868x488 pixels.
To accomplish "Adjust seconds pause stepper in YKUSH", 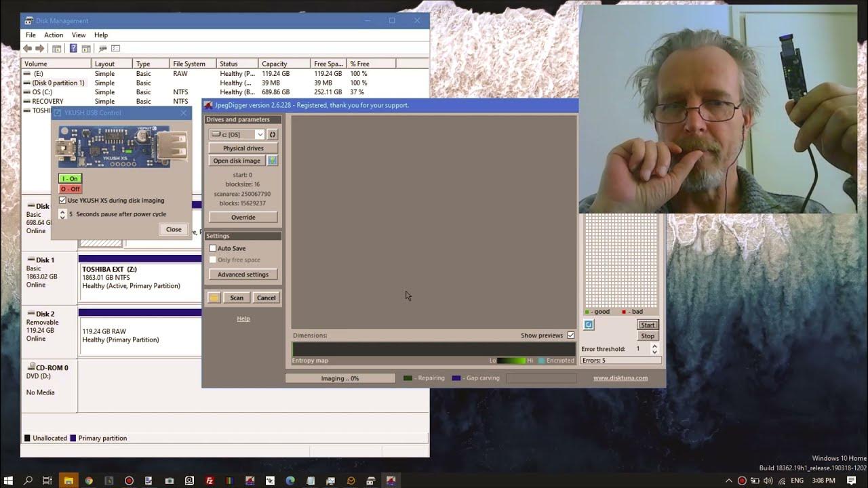I will pos(62,214).
